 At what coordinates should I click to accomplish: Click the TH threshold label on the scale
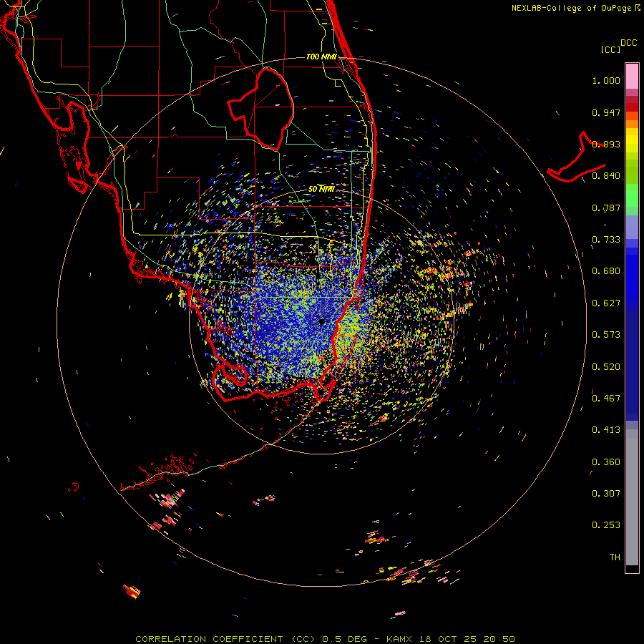pos(615,557)
